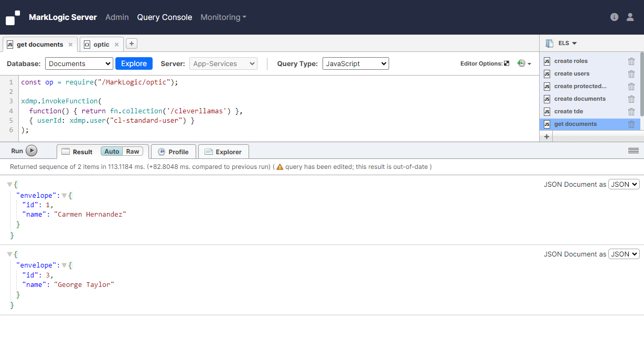Click the editor fullscreen expand icon
The image size is (644, 342).
(506, 63)
